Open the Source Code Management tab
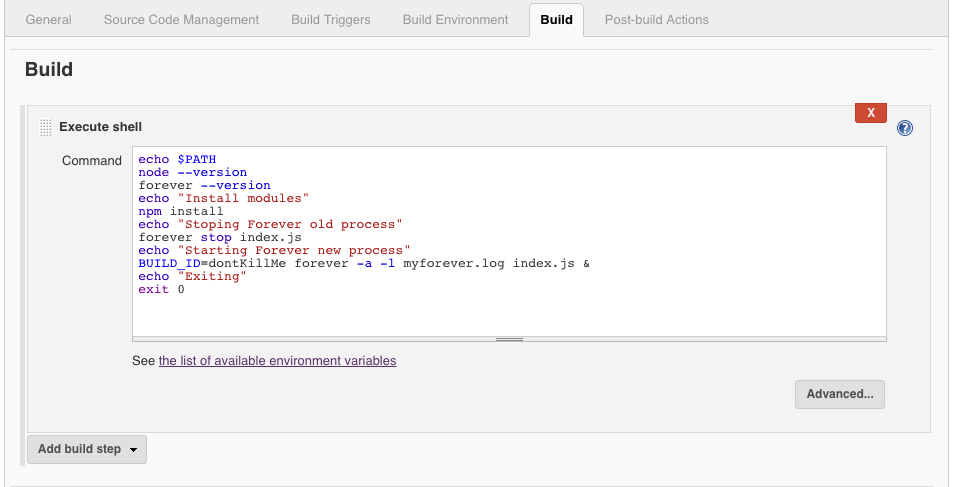 181,20
